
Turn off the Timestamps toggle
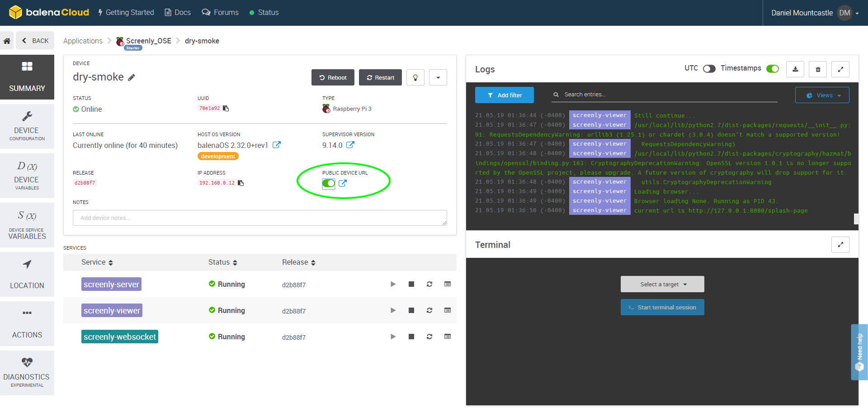coord(772,68)
